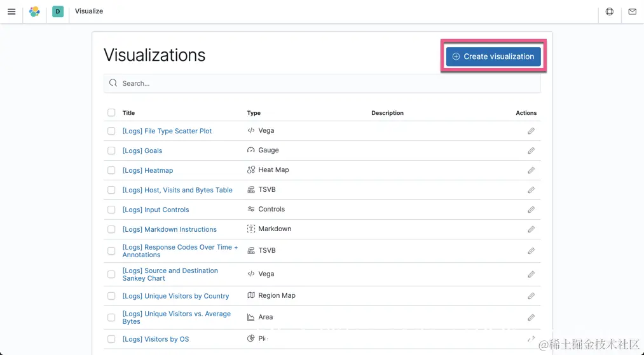644x355 pixels.
Task: Edit the Input Controls visualization pencil
Action: (x=531, y=210)
